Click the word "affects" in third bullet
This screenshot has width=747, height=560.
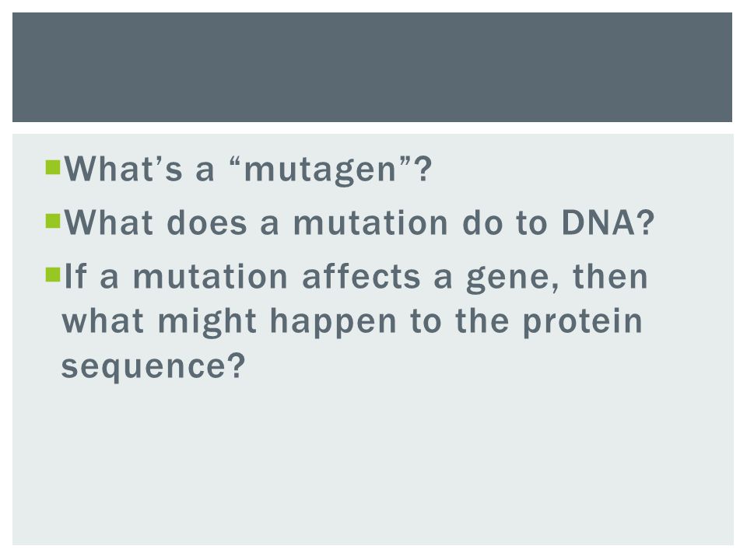click(x=361, y=276)
